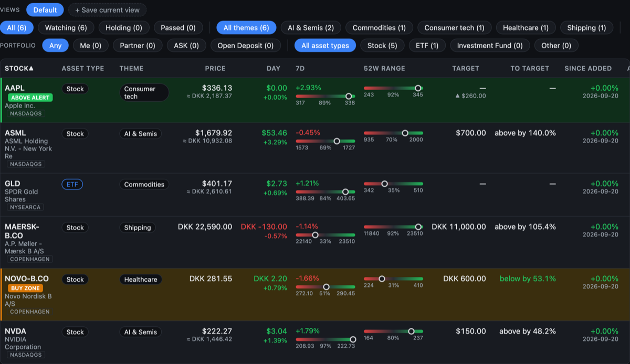The height and width of the screenshot is (364, 630).
Task: Open the ASML ticker
Action: 15,133
